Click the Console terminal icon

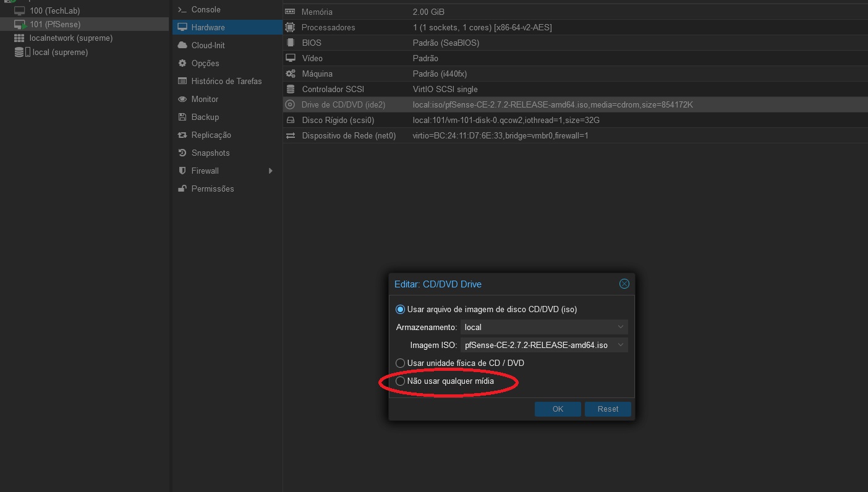click(182, 10)
